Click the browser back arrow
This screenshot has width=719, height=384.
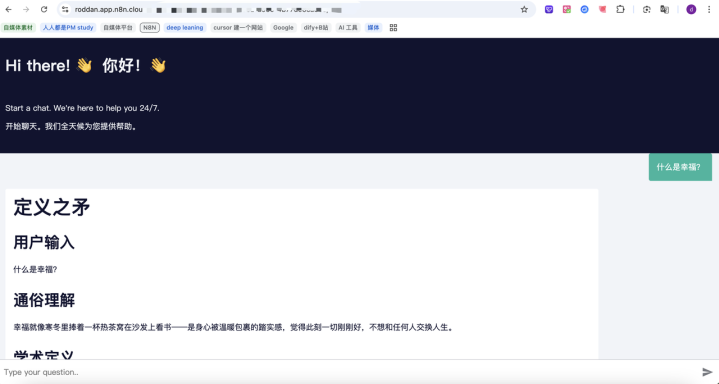(x=9, y=9)
